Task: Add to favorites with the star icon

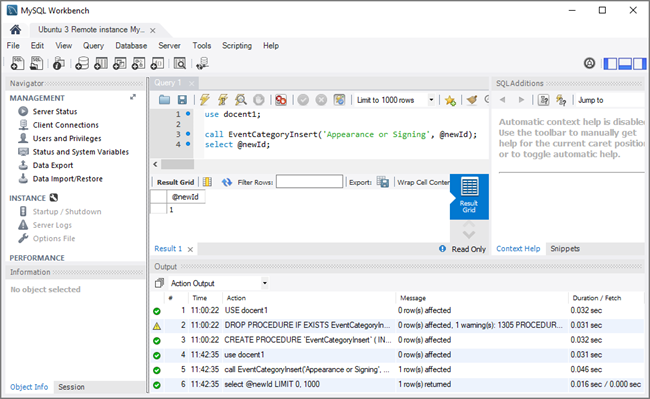Action: [x=450, y=100]
